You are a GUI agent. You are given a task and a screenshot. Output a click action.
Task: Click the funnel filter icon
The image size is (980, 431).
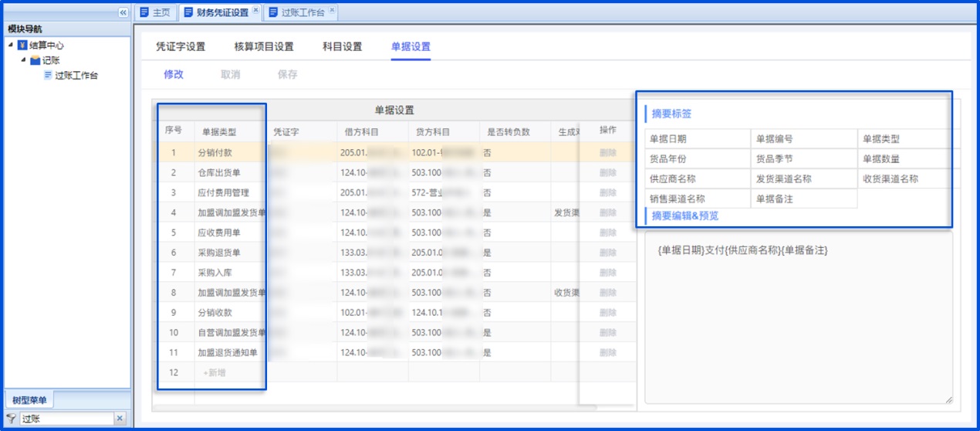pyautogui.click(x=11, y=418)
